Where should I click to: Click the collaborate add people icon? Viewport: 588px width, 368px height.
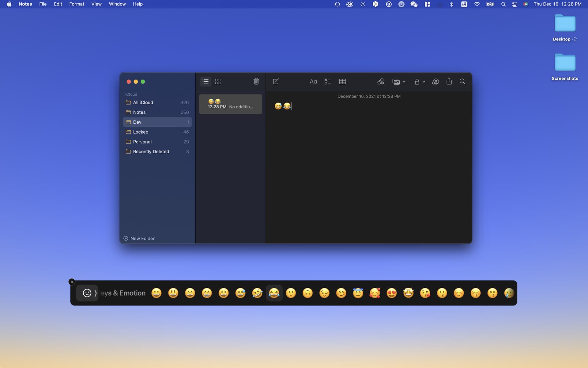click(x=435, y=82)
